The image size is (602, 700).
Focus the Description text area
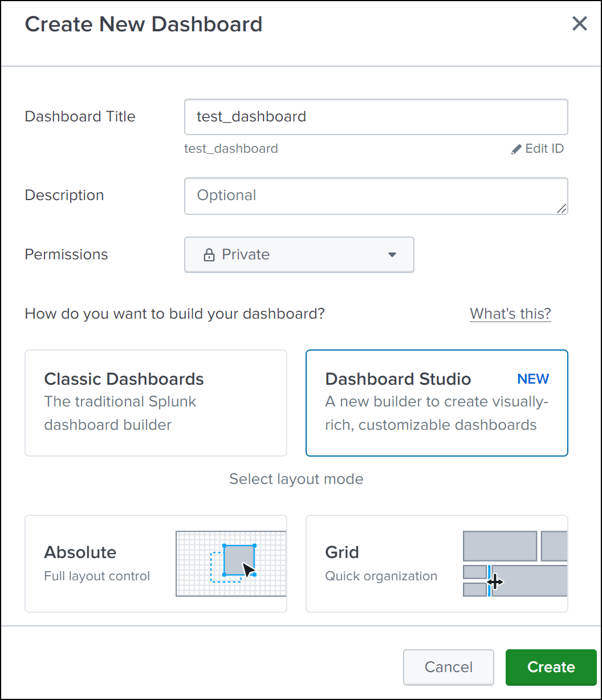tap(376, 196)
